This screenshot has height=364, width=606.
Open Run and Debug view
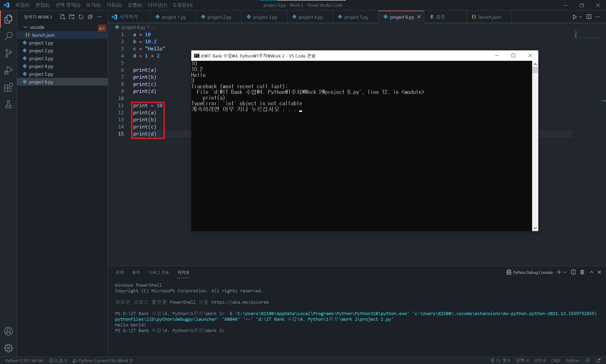point(9,70)
